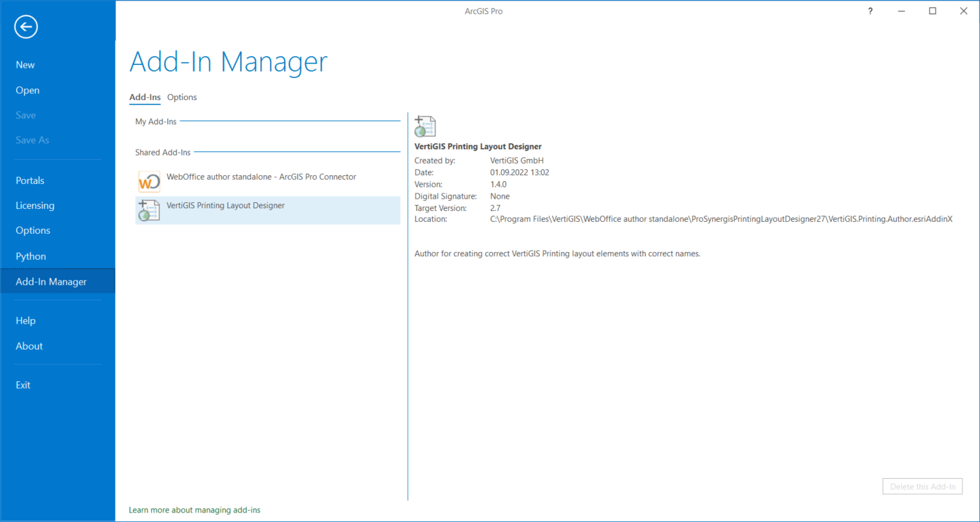The width and height of the screenshot is (980, 522).
Task: Click Open in the sidebar
Action: coord(27,90)
